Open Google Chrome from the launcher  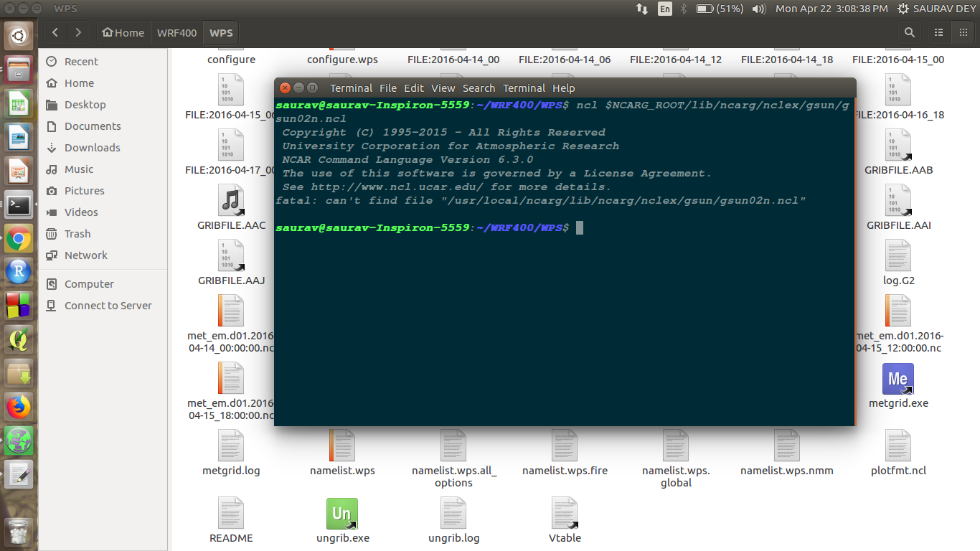(x=19, y=238)
